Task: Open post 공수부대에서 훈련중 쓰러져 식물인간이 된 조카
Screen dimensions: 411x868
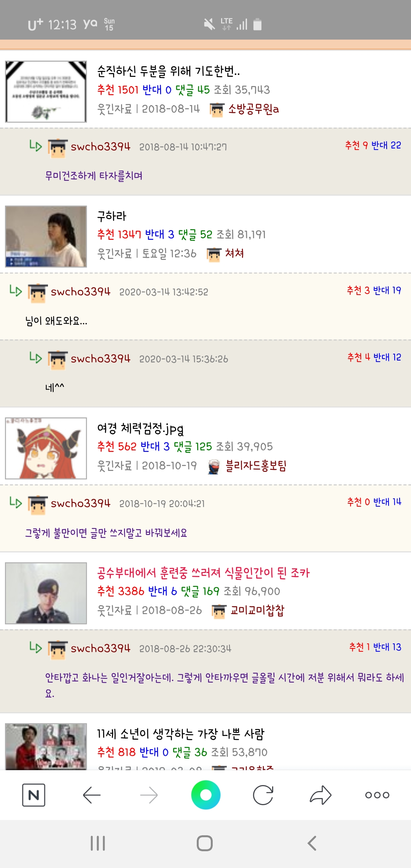Action: [203, 573]
